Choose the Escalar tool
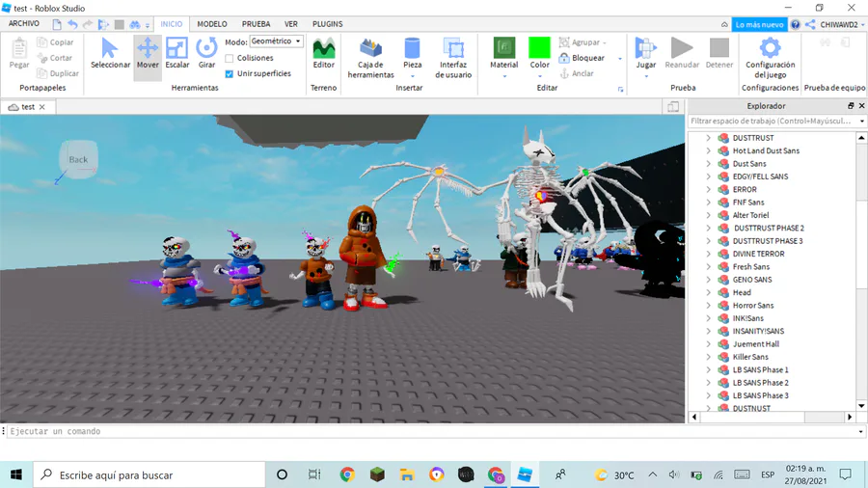 pos(177,54)
